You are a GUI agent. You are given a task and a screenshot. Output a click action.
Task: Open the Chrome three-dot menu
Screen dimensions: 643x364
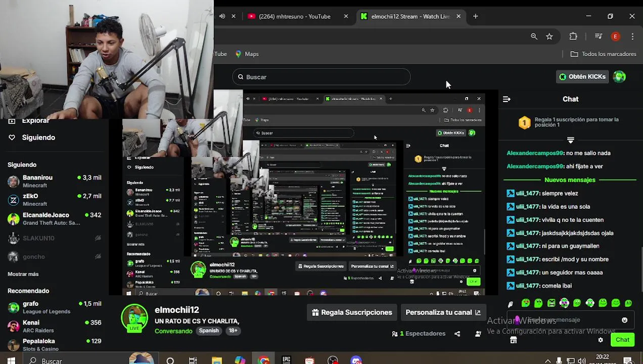point(632,36)
